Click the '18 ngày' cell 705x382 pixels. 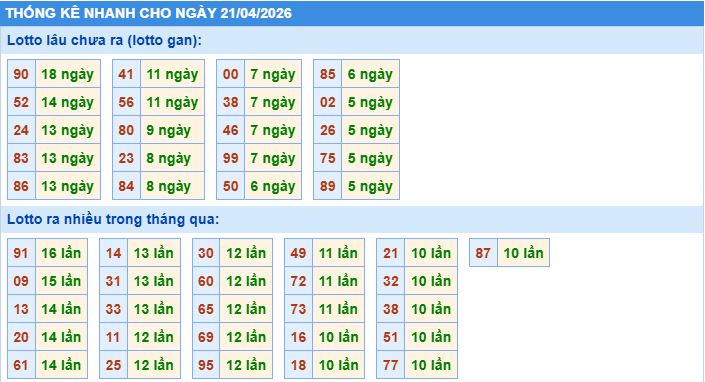67,74
